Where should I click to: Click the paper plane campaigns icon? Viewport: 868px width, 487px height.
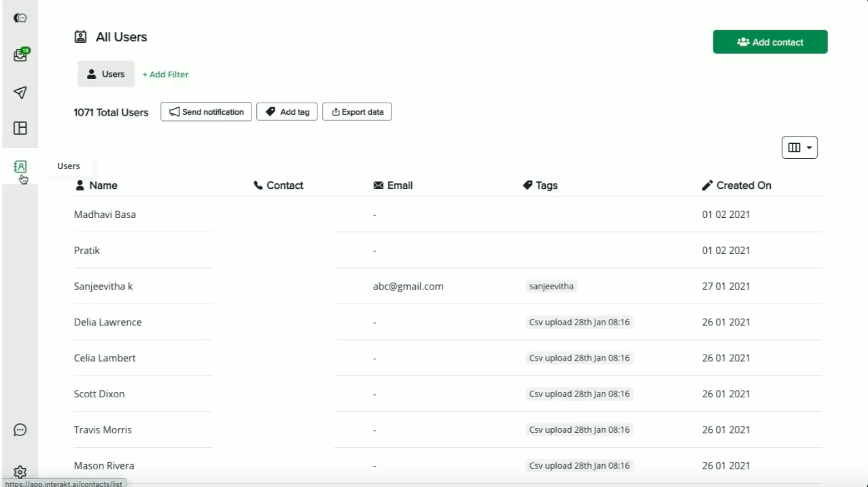[x=20, y=92]
